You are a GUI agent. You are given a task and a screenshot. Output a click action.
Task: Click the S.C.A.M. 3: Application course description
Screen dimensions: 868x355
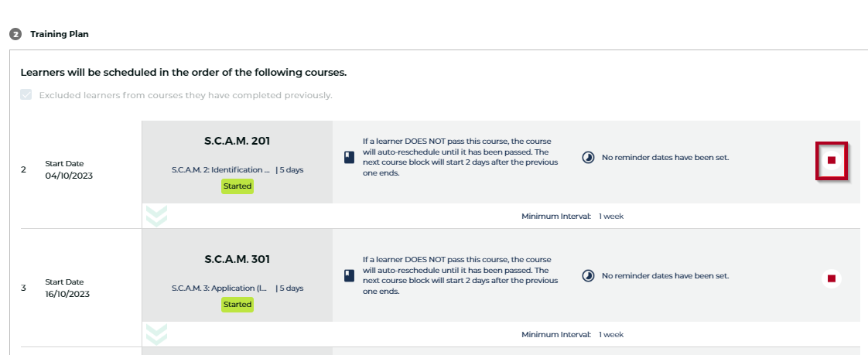[x=220, y=288]
